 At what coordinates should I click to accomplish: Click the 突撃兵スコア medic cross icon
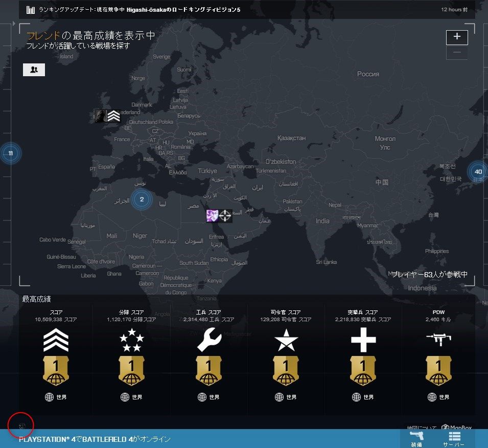tap(363, 340)
